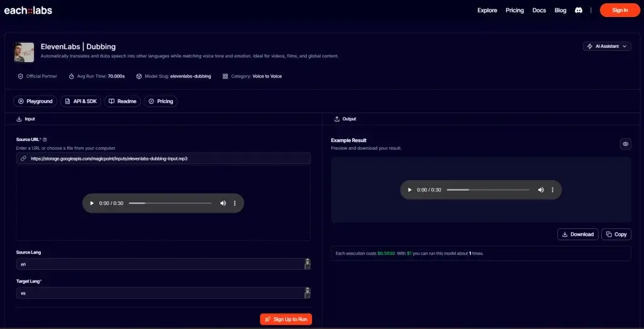
Task: Click the Model Slug cube icon
Action: click(139, 76)
